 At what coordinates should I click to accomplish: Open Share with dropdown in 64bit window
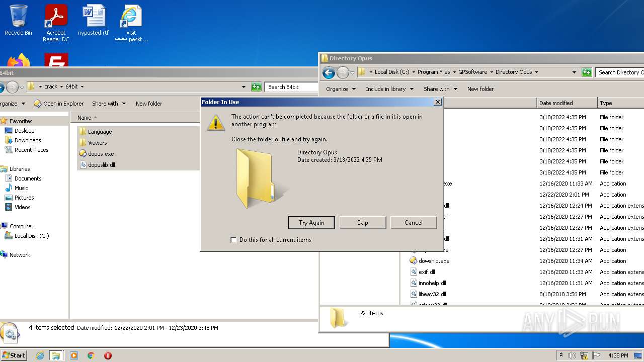[109, 104]
